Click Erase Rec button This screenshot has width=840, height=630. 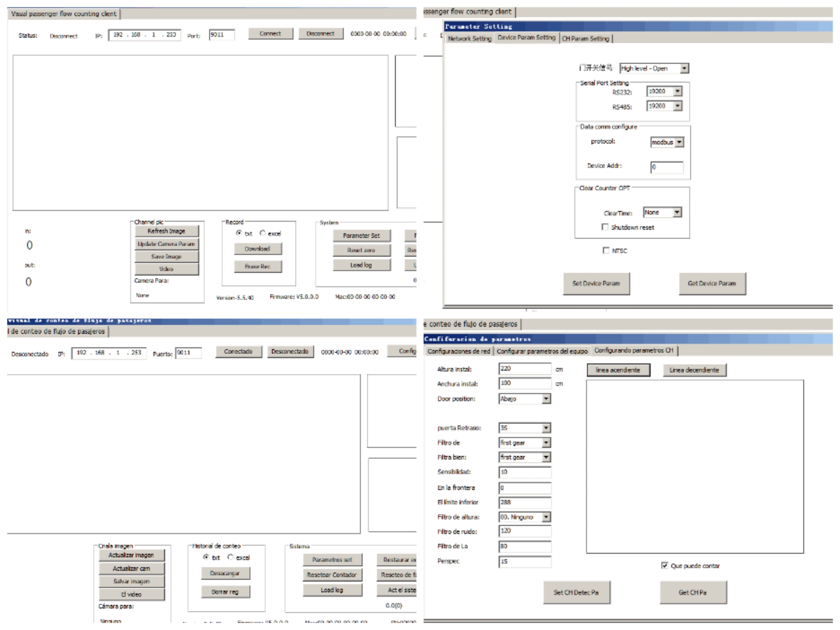coord(258,266)
